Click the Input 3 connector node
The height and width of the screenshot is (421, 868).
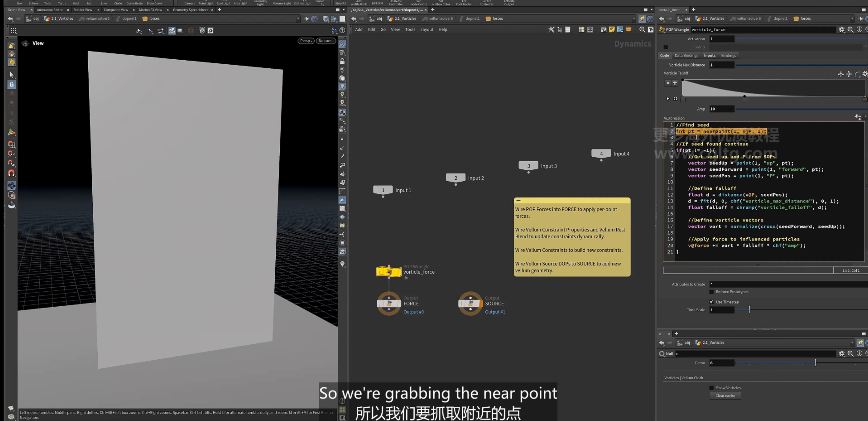[x=528, y=166]
